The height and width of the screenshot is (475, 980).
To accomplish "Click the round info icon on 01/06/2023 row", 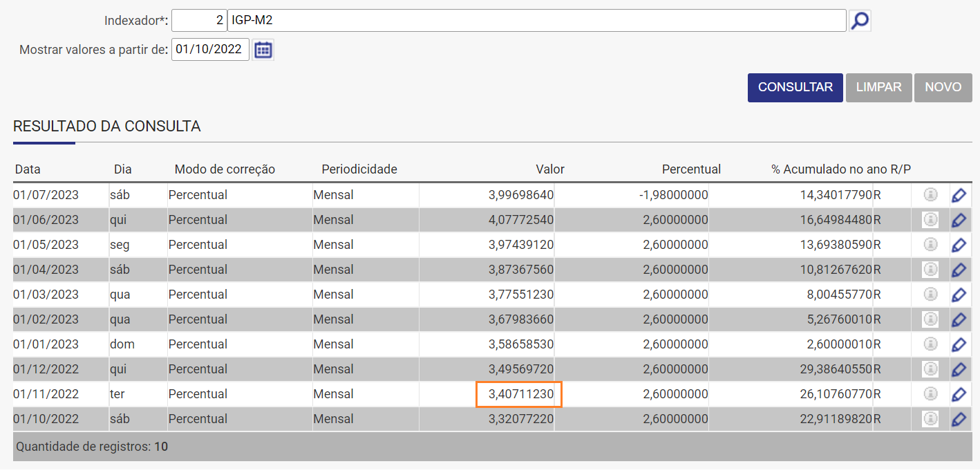I will [x=930, y=220].
